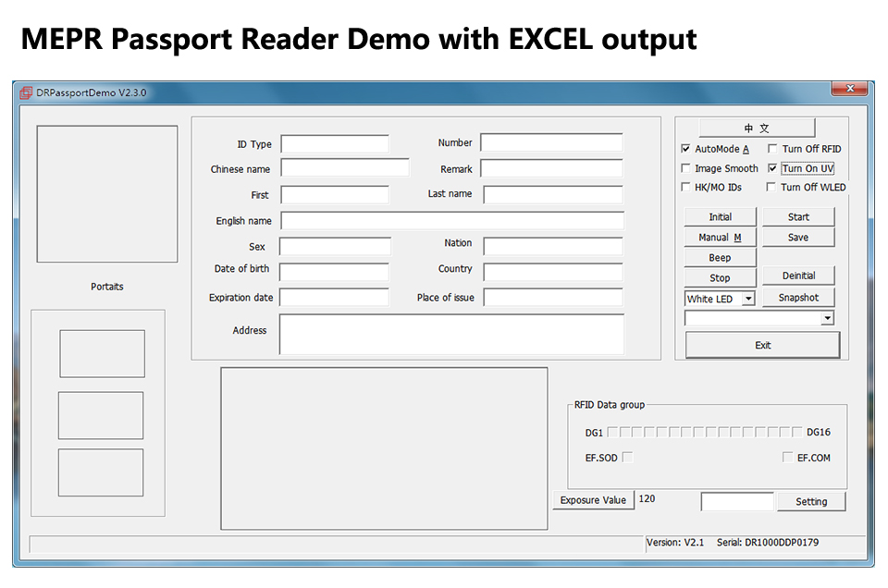Toggle the EF.COM checkbox
Viewport: 888px width, 588px height.
(x=788, y=458)
